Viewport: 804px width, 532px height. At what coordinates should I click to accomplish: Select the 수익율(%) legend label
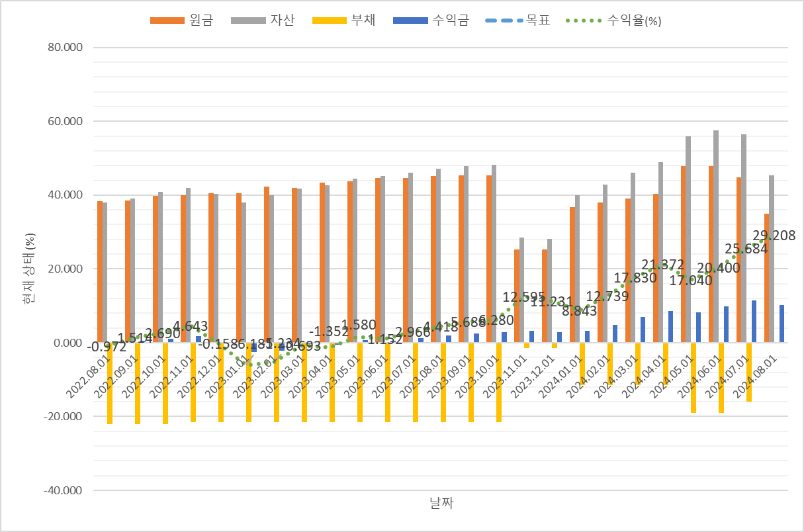point(634,21)
